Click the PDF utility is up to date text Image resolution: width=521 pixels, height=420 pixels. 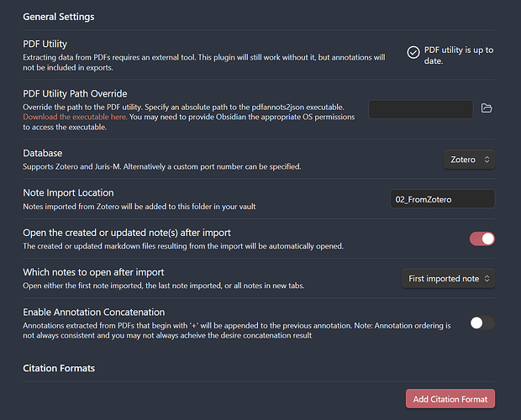click(459, 55)
